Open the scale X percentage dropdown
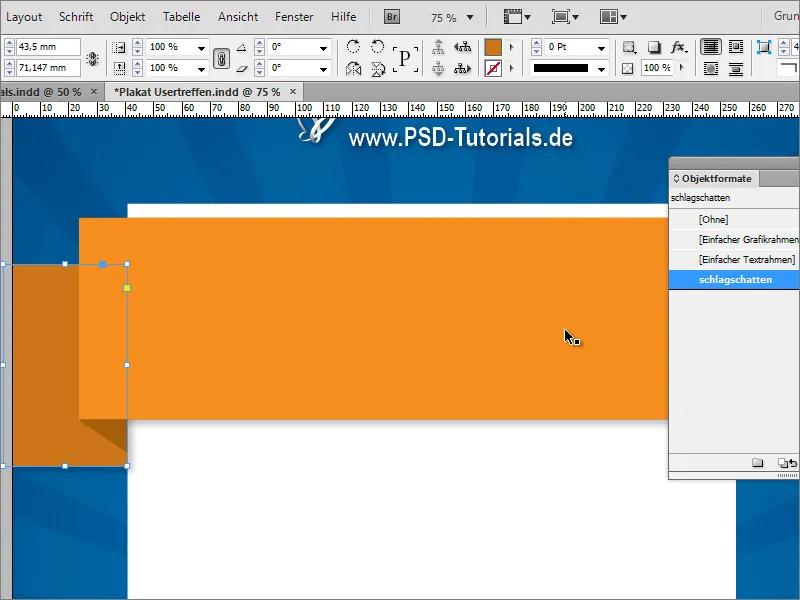Screen dimensions: 800x600 point(202,48)
